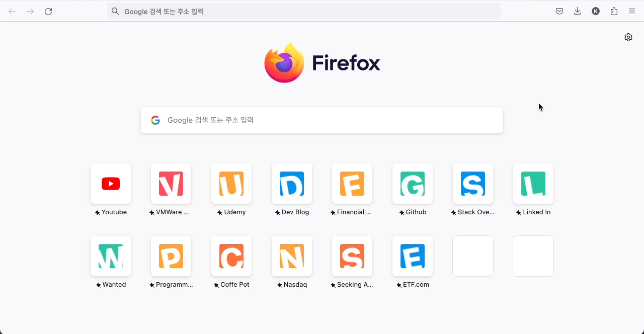Click the forward navigation arrow
The image size is (644, 334).
tap(30, 11)
